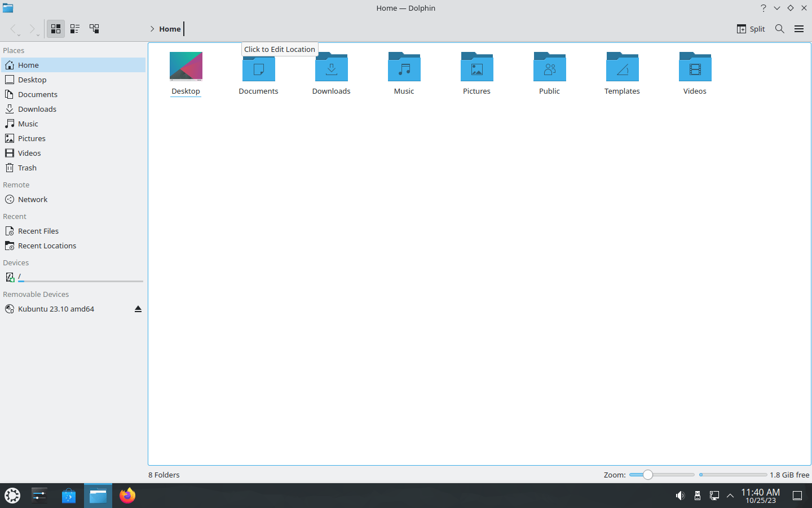The height and width of the screenshot is (508, 812).
Task: Select the Music folder icon
Action: [404, 67]
